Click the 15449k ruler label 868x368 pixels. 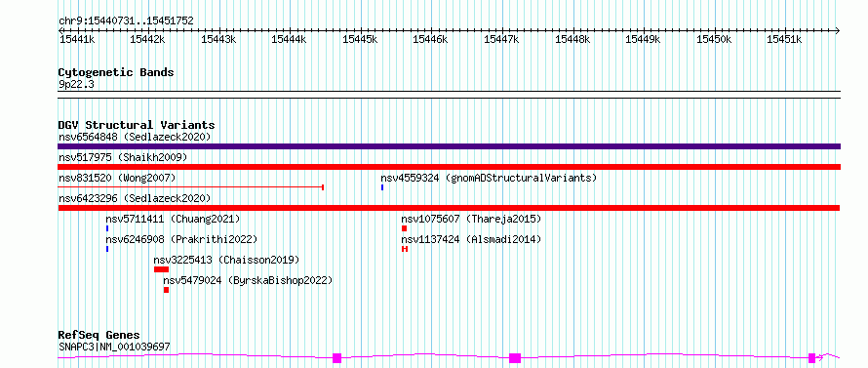[x=643, y=39]
